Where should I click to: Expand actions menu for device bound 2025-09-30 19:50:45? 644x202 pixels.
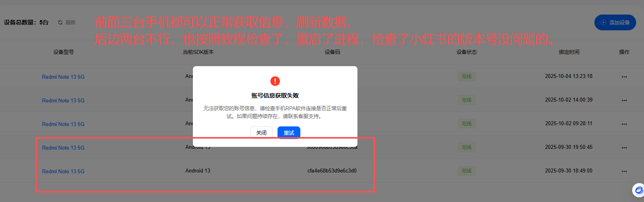click(x=624, y=148)
